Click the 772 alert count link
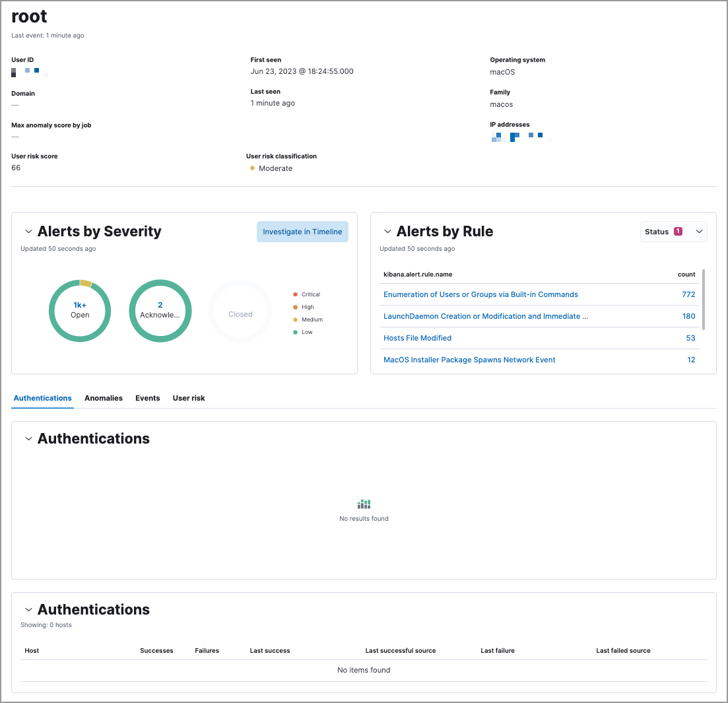The height and width of the screenshot is (703, 728). click(688, 294)
